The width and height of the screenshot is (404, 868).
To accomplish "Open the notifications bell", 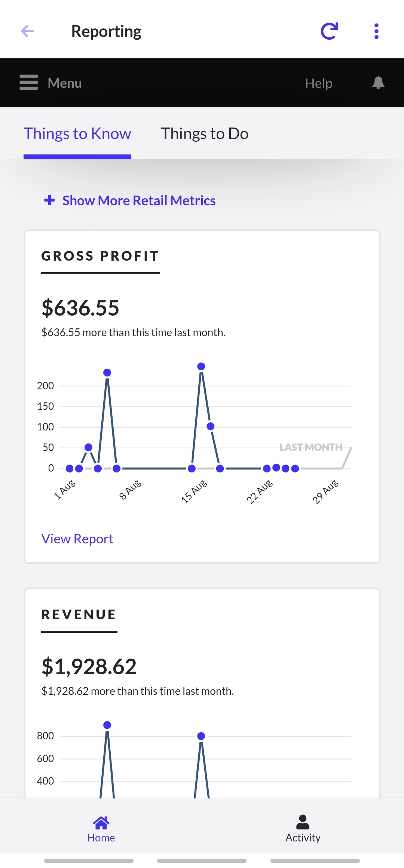I will [x=378, y=83].
